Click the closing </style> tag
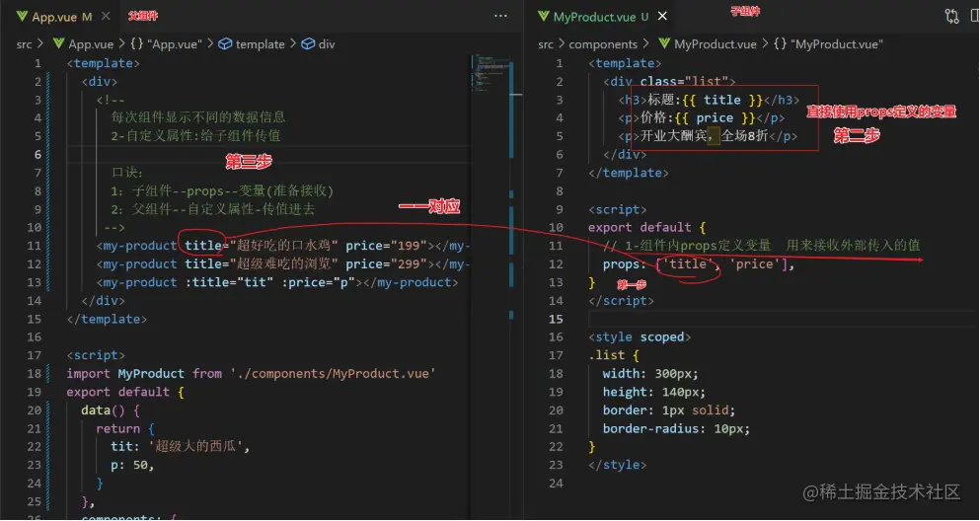 pos(618,465)
